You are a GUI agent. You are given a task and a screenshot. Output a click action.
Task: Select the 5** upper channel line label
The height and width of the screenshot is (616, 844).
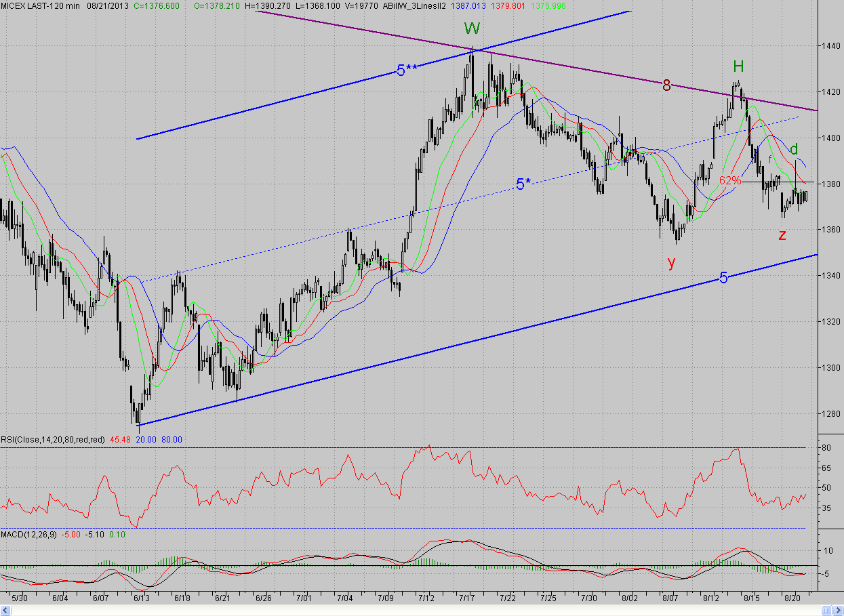coord(407,69)
